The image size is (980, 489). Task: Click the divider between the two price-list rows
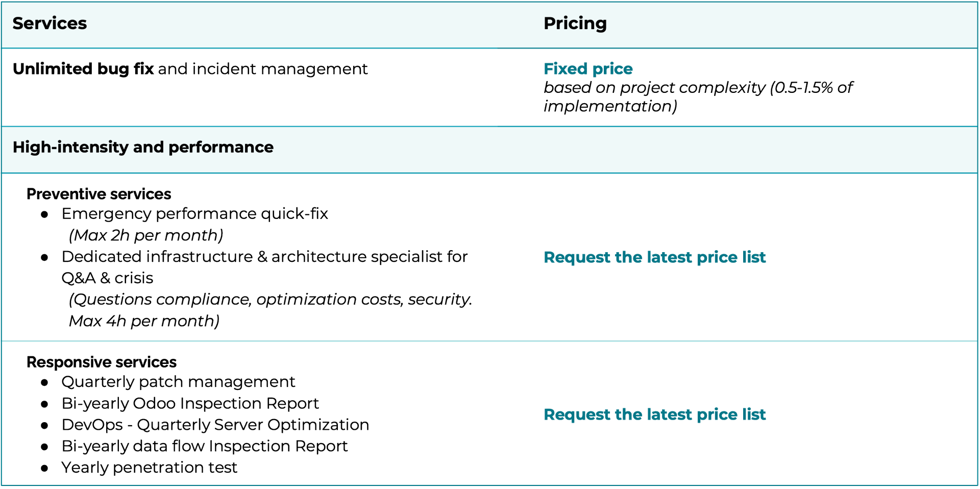(490, 340)
